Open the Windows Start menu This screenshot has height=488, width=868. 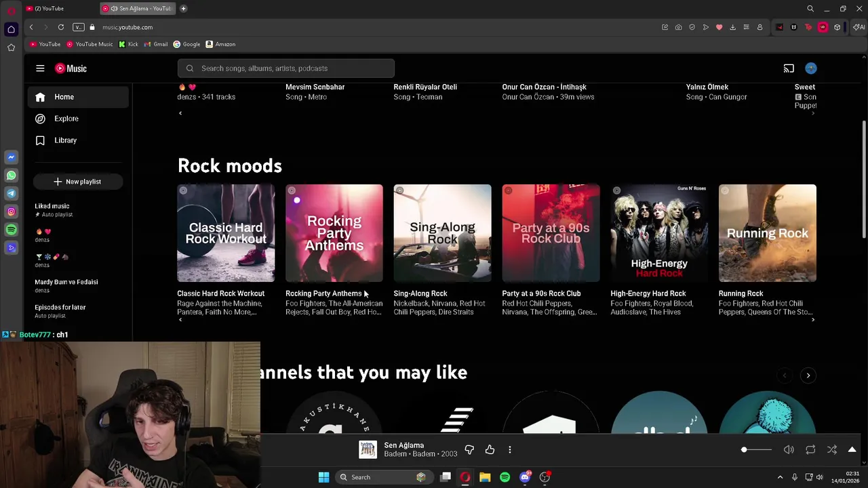(323, 477)
